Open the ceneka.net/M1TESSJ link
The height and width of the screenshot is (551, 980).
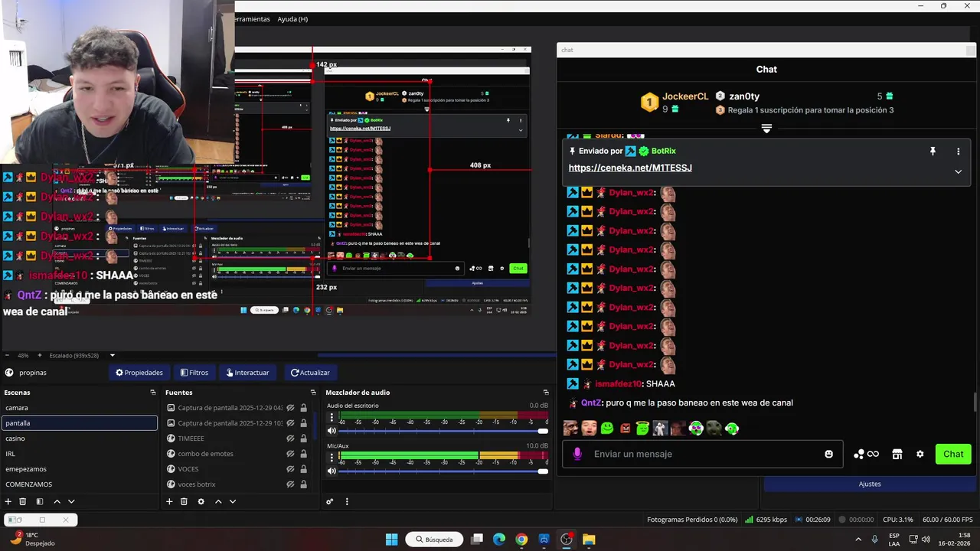point(630,168)
